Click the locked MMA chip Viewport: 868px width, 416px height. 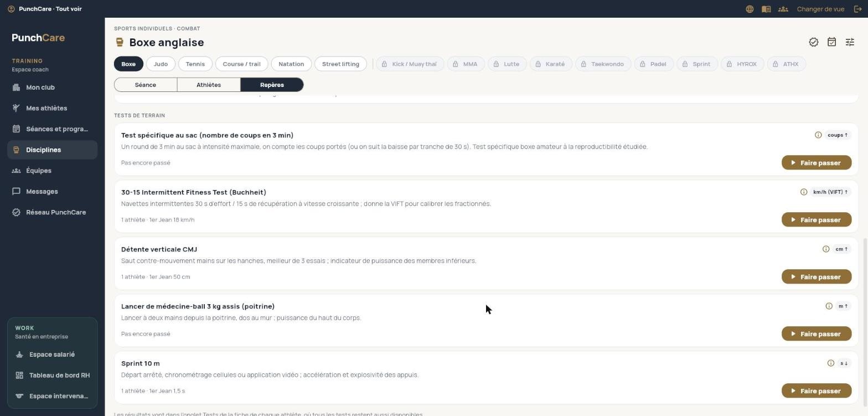[x=466, y=64]
